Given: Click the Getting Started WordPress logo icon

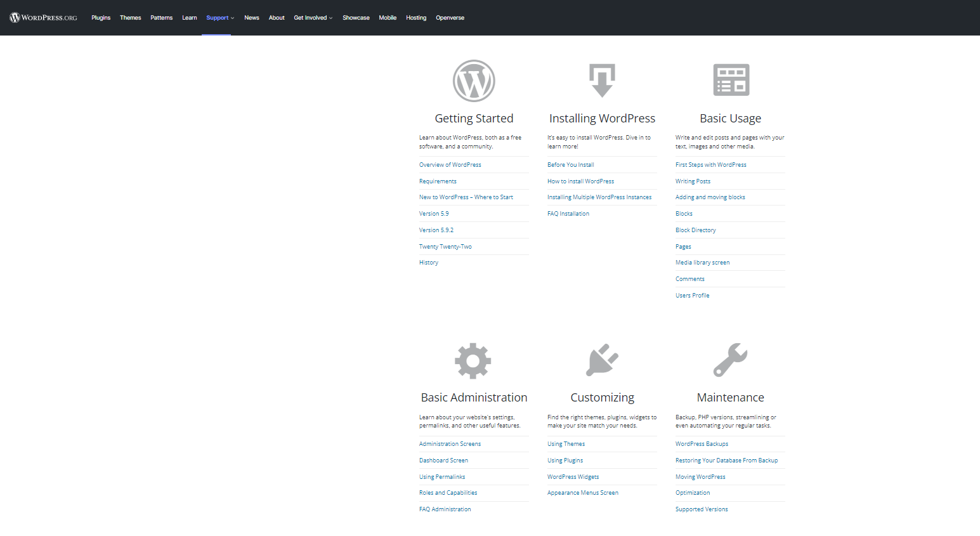Looking at the screenshot, I should 474,81.
